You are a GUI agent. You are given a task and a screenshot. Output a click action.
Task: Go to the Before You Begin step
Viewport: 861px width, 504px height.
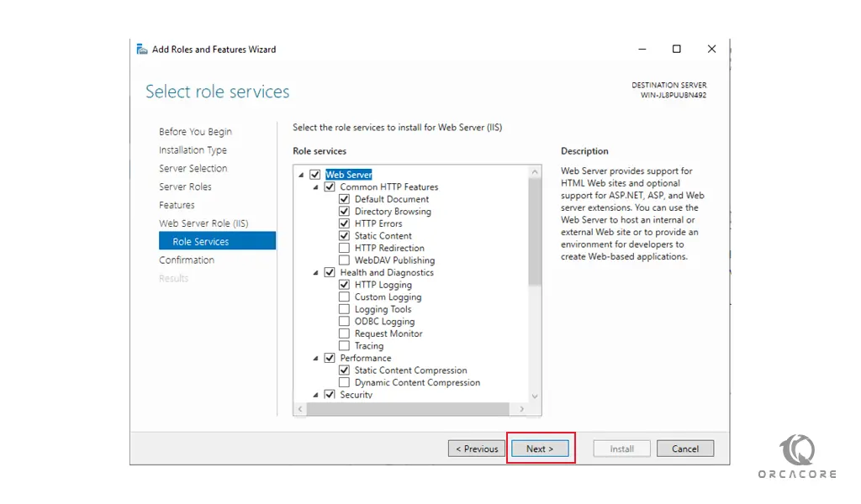(195, 132)
